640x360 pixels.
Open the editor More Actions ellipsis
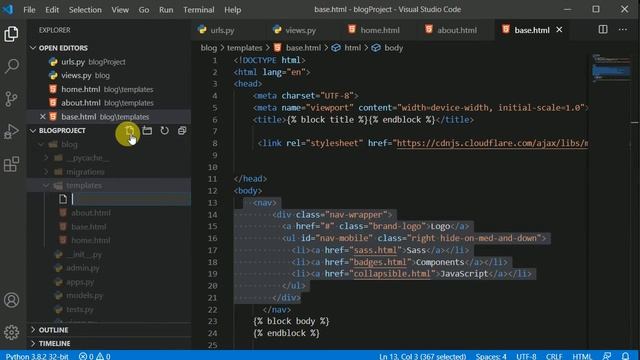(x=622, y=29)
